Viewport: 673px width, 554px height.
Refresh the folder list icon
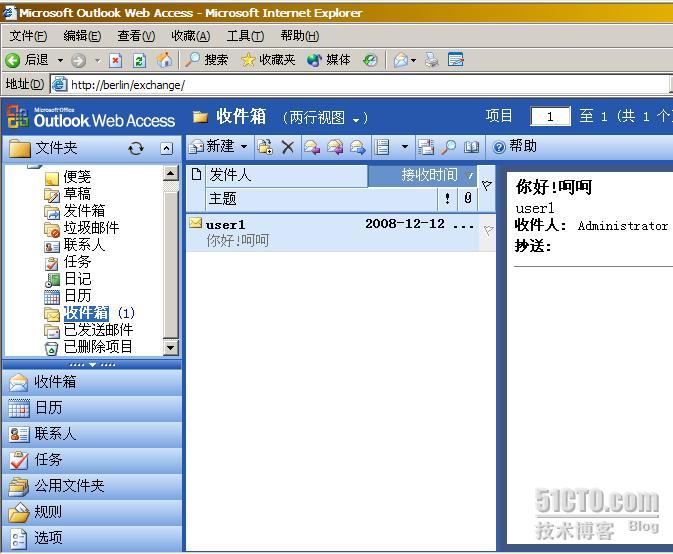click(136, 148)
